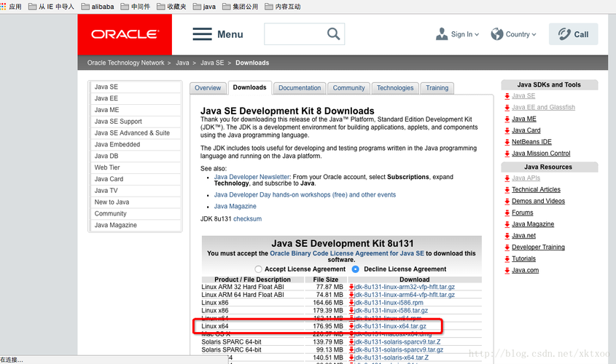Click red arrow icon beside Forums
The height and width of the screenshot is (364, 616).
[x=507, y=213]
